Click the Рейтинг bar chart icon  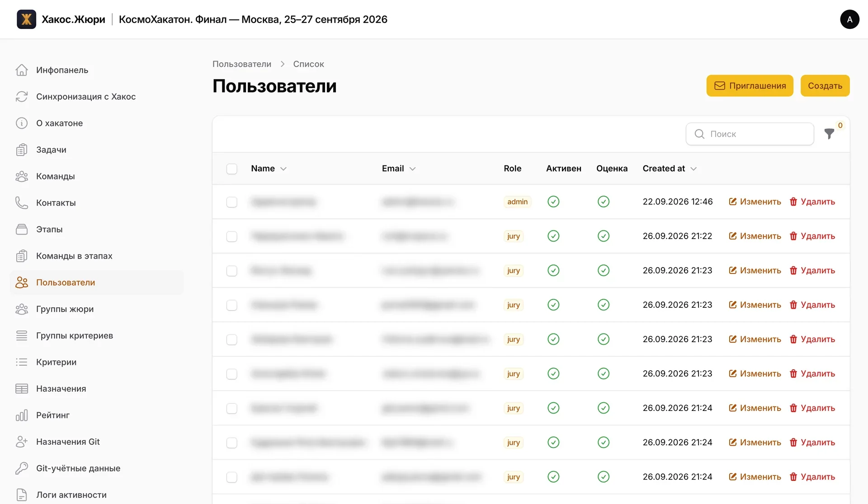coord(22,415)
